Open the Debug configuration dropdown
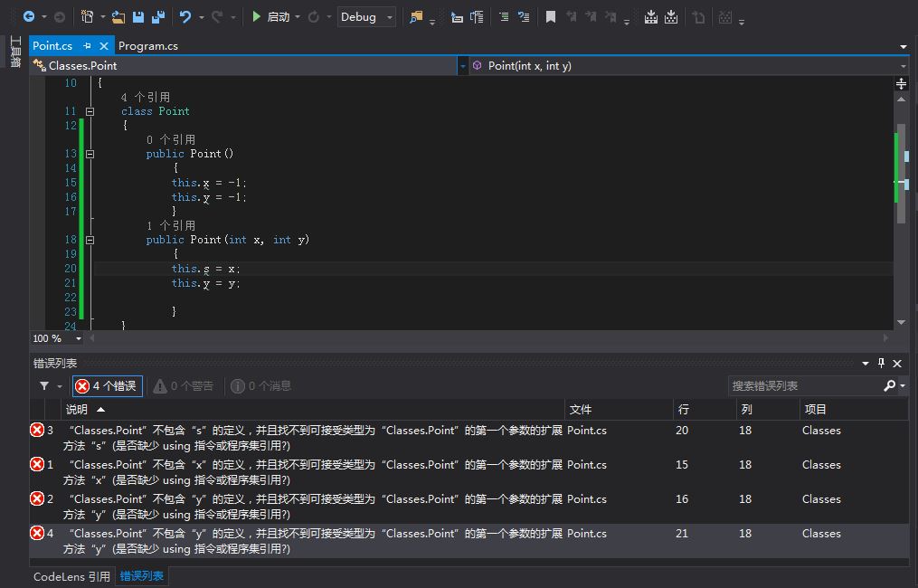Image resolution: width=918 pixels, height=588 pixels. click(366, 17)
